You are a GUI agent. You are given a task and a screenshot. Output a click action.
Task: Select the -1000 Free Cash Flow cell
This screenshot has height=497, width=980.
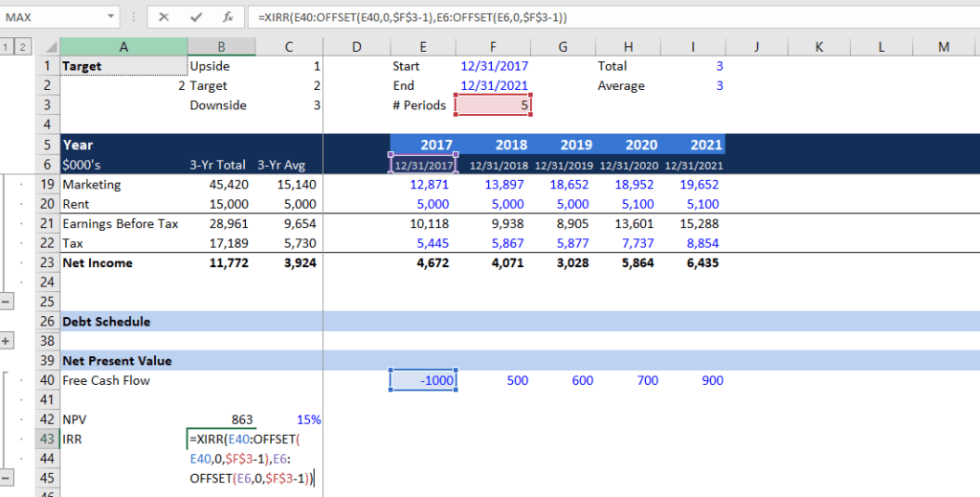[422, 380]
